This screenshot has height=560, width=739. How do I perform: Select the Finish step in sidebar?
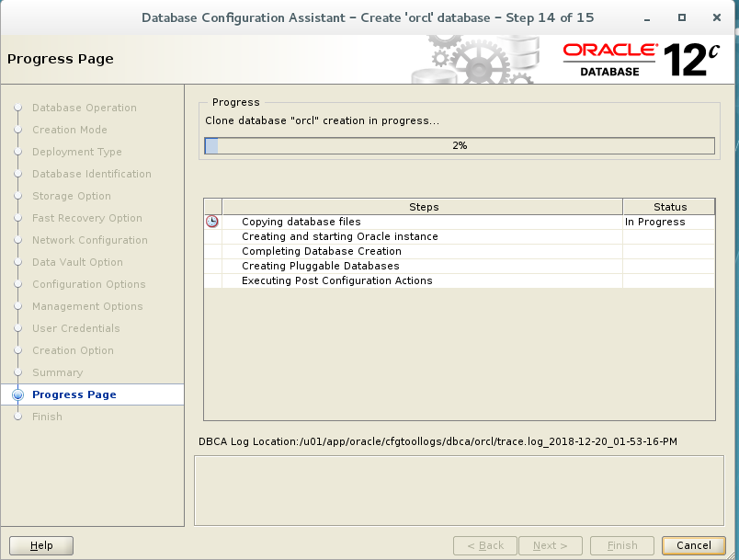click(x=47, y=417)
